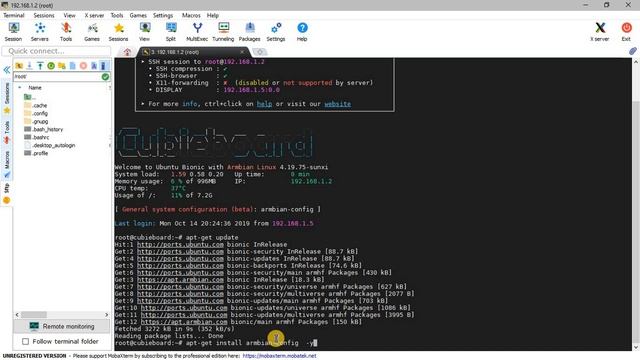
Task: Open the Help toolbar button
Action: pyautogui.click(x=302, y=32)
